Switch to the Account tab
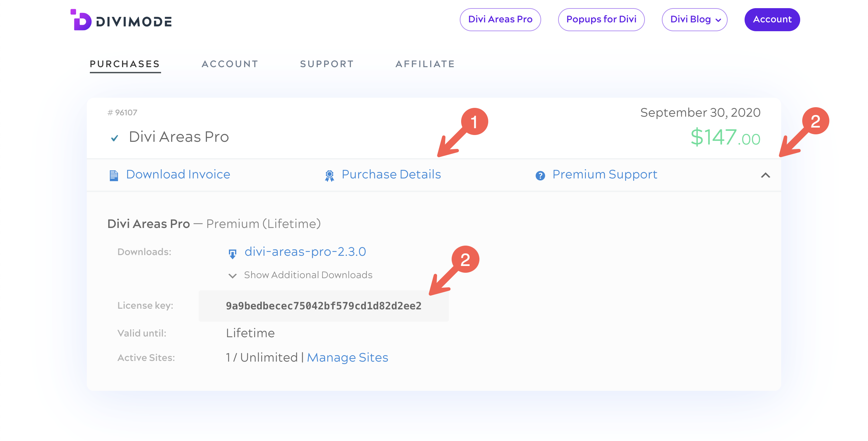This screenshot has width=868, height=441. pos(230,64)
